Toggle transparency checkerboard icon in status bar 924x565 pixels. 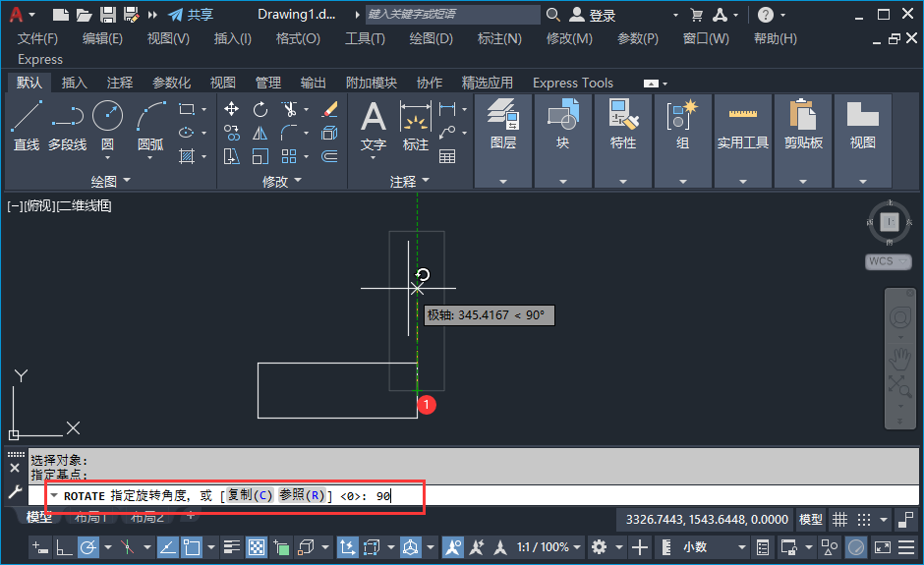coord(257,548)
